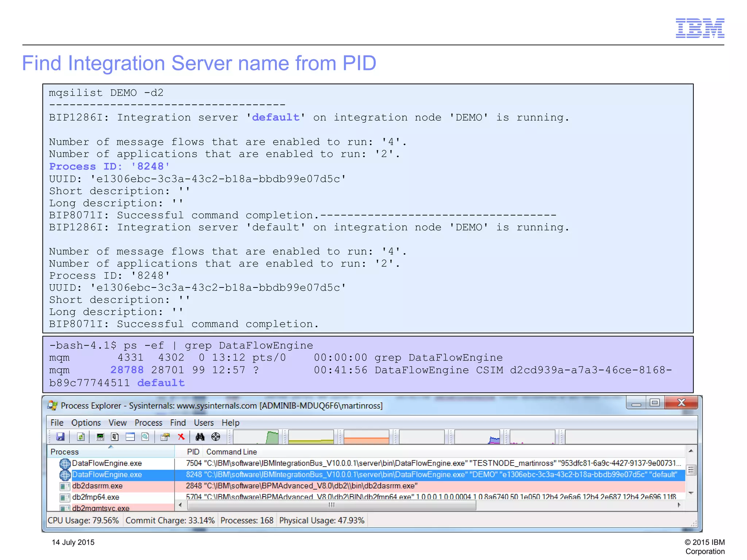
Task: Click the bold 28788 PID in ps output
Action: pos(127,370)
